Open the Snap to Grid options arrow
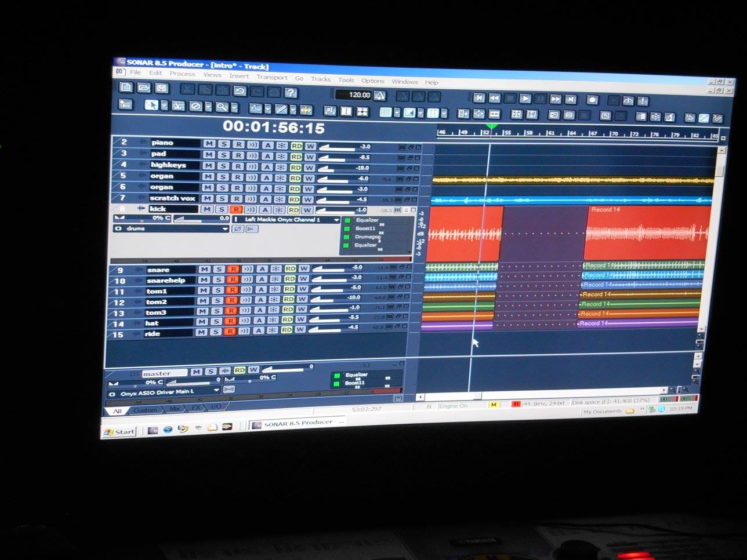This screenshot has height=560, width=747. pos(397,112)
